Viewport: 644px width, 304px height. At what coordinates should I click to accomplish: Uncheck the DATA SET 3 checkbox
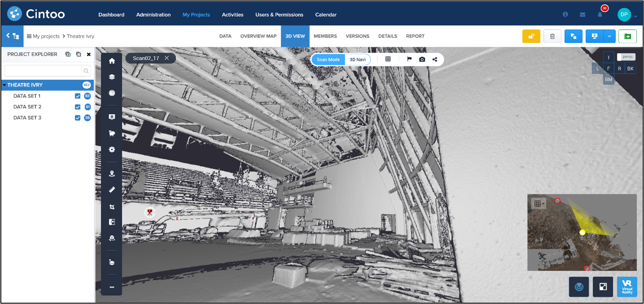[78, 117]
